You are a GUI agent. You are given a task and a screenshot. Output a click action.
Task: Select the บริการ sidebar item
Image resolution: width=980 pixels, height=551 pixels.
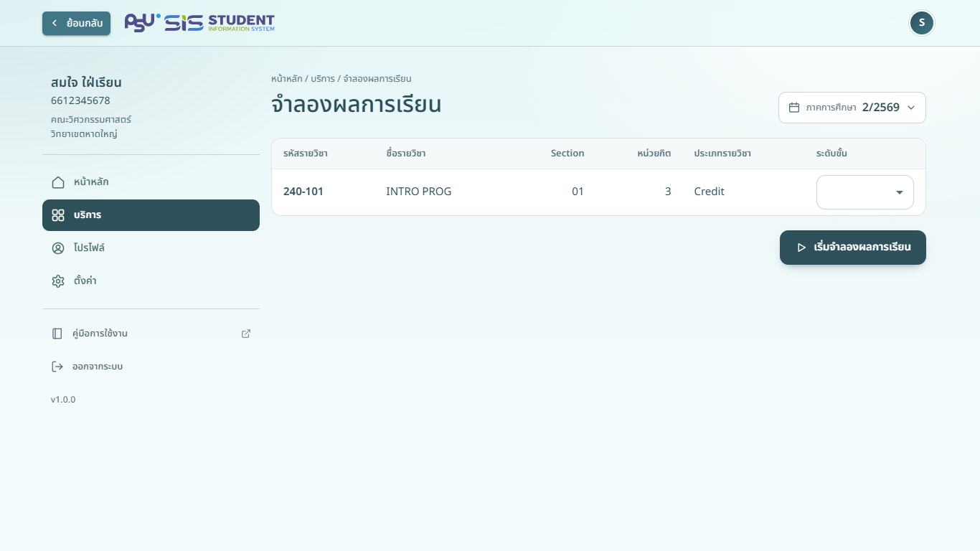click(x=151, y=215)
